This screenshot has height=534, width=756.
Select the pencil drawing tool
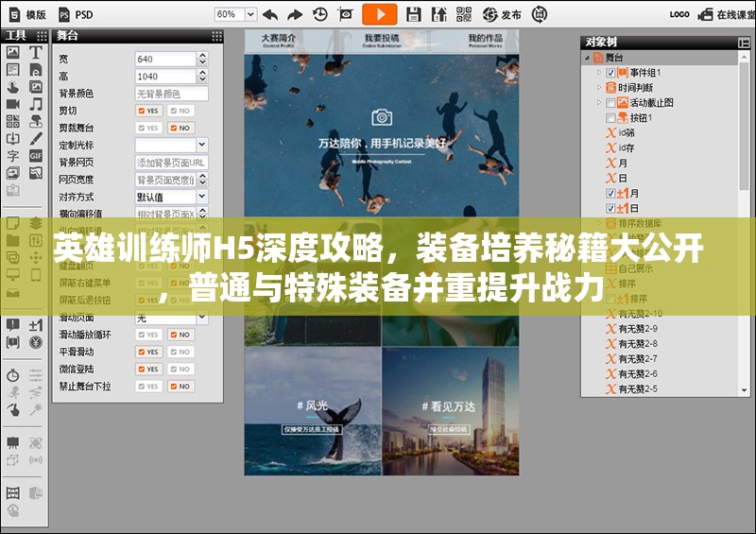[36, 138]
